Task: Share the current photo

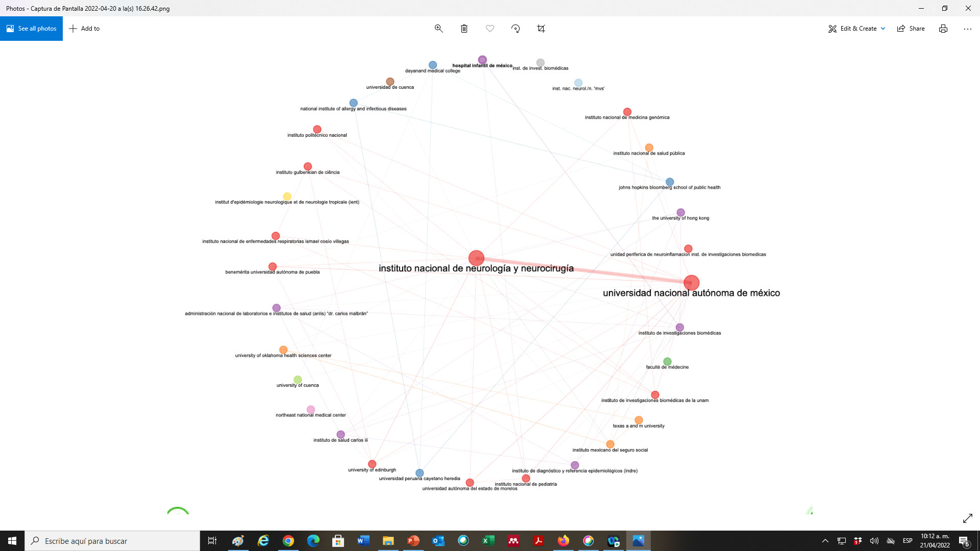Action: pyautogui.click(x=911, y=29)
